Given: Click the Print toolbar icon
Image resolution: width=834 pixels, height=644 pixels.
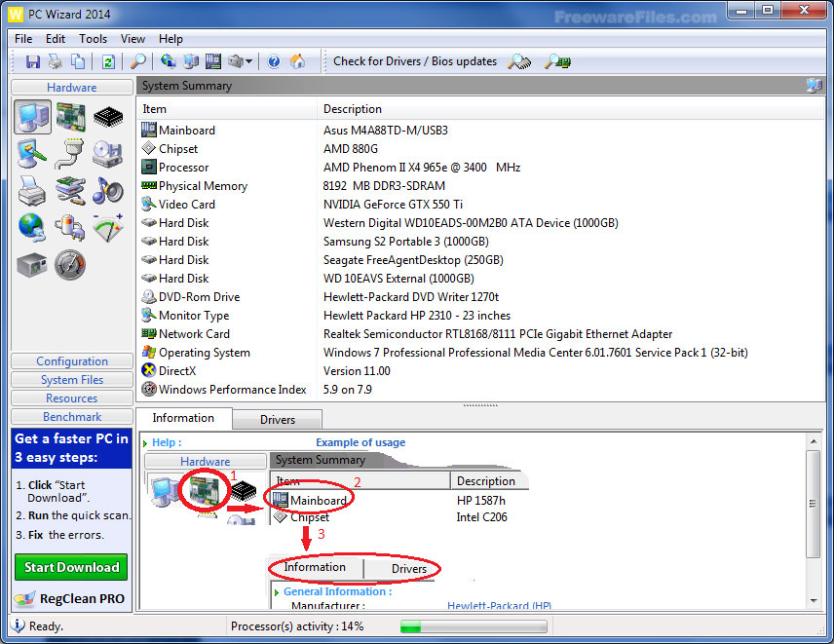Looking at the screenshot, I should pos(56,61).
